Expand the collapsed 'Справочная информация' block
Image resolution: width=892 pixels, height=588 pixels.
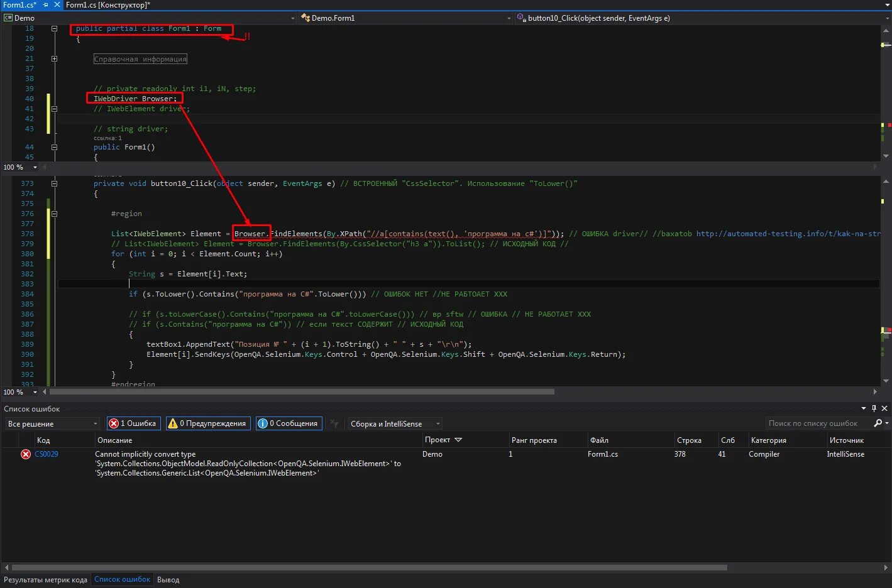click(x=140, y=59)
